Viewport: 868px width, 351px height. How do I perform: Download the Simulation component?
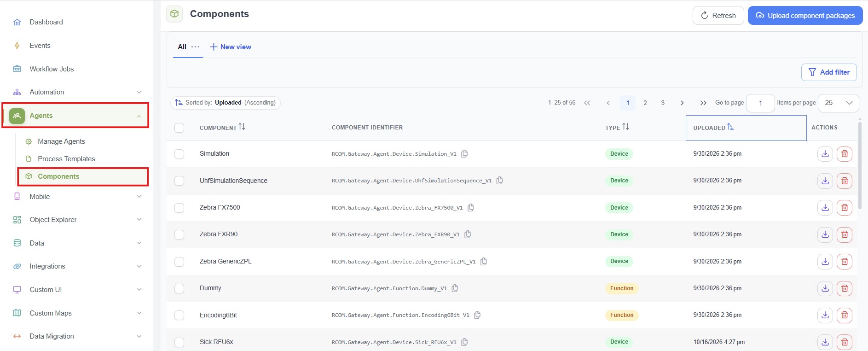pos(825,154)
